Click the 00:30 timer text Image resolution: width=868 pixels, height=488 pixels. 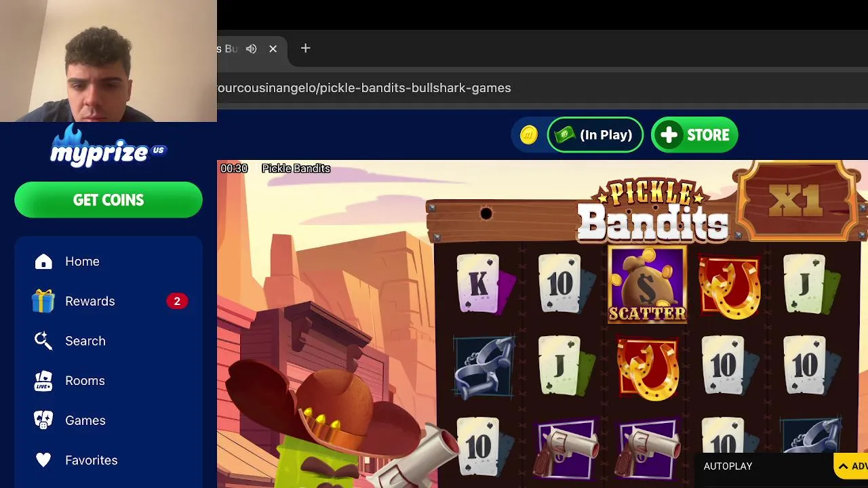234,169
